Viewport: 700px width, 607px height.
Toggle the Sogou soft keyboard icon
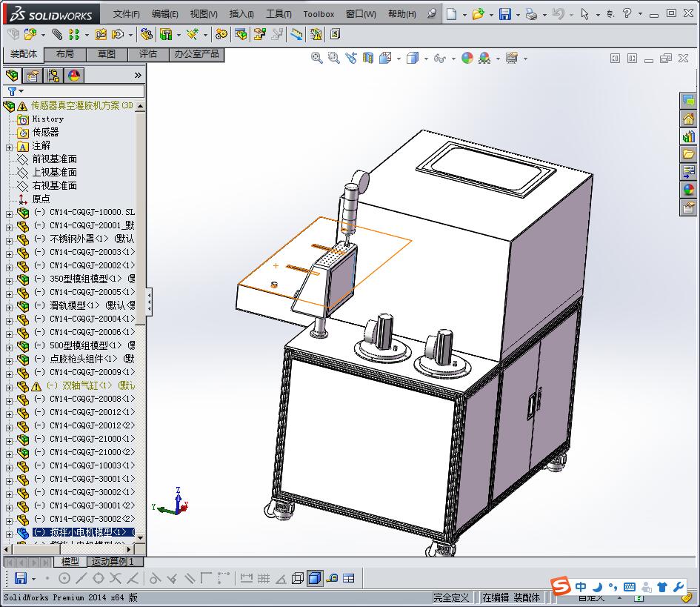(630, 587)
